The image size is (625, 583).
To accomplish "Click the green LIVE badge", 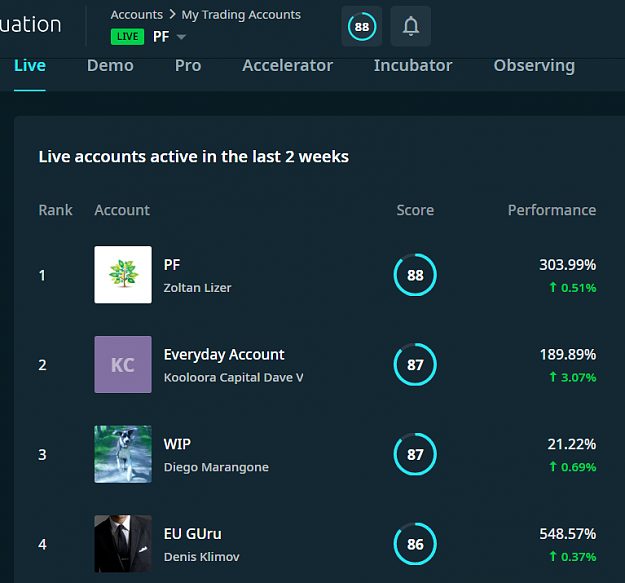I will [x=128, y=37].
